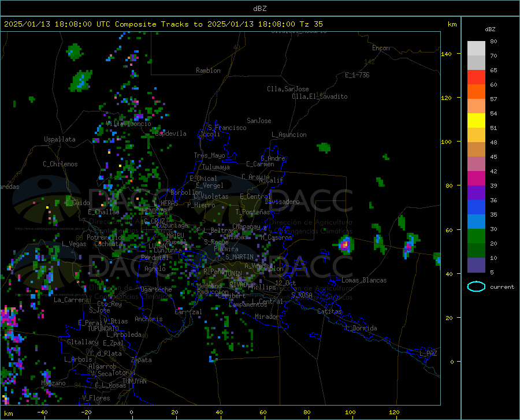The width and height of the screenshot is (520, 420).
Task: Click the 'Encon' map label
Action: 381,48
